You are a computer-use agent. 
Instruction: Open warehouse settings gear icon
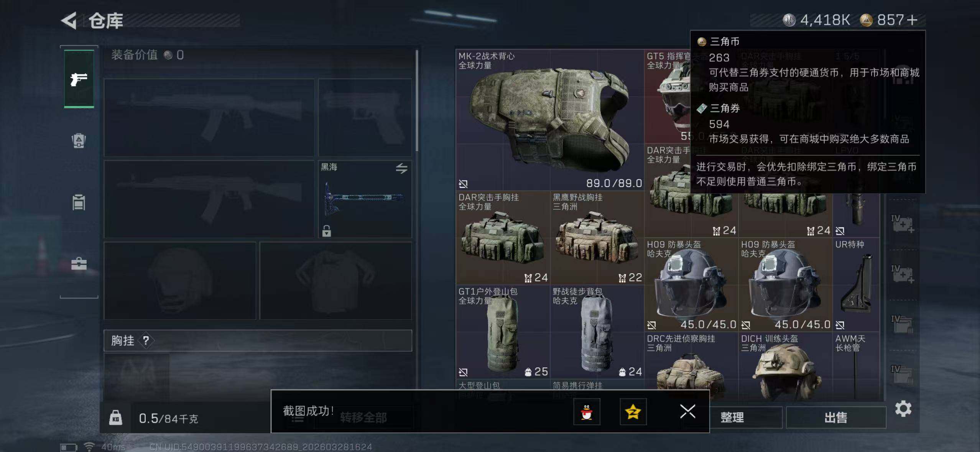pyautogui.click(x=903, y=409)
